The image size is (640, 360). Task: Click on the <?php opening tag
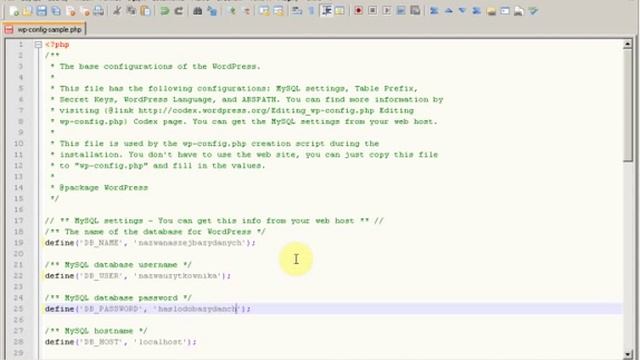(57, 44)
